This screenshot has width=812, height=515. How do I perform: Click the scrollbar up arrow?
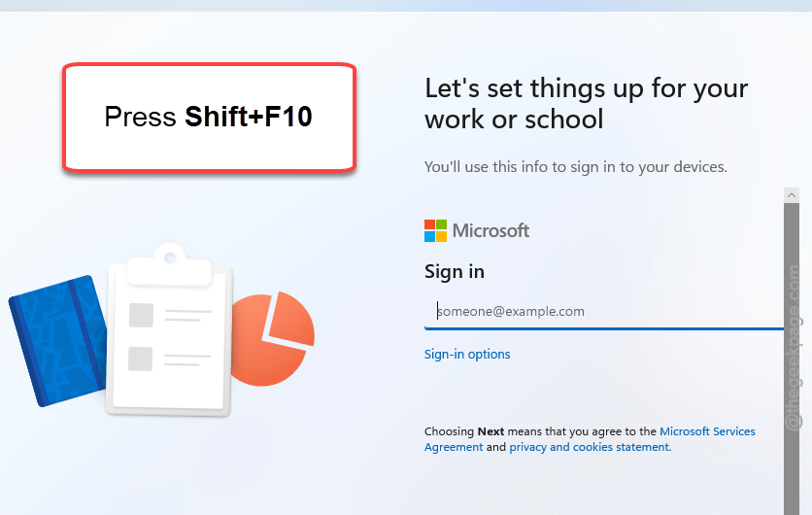792,195
